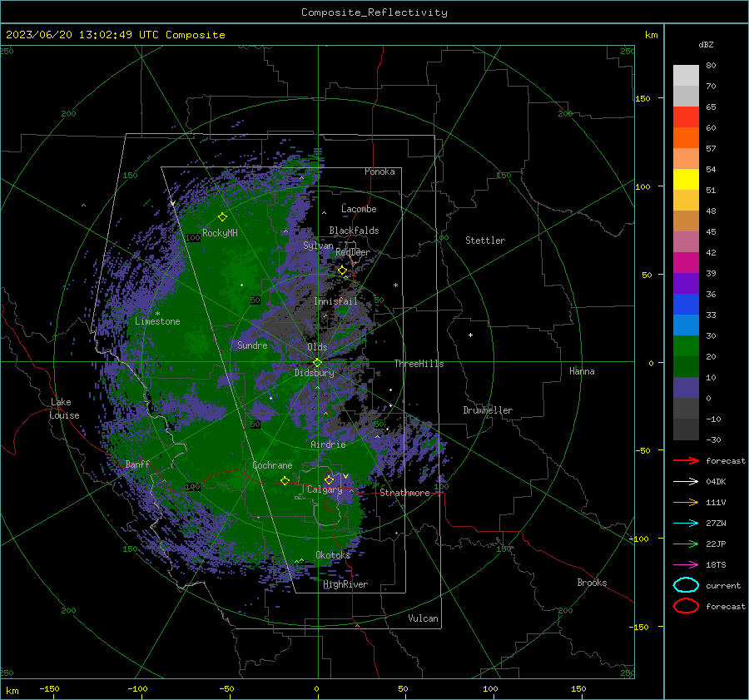749x700 pixels.
Task: Click the slate-blue legend swatch above 0
Action: [x=686, y=388]
